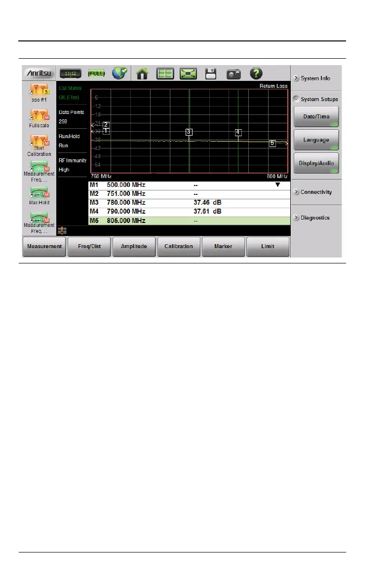Click the 760 MHz start frequency label

(x=101, y=176)
